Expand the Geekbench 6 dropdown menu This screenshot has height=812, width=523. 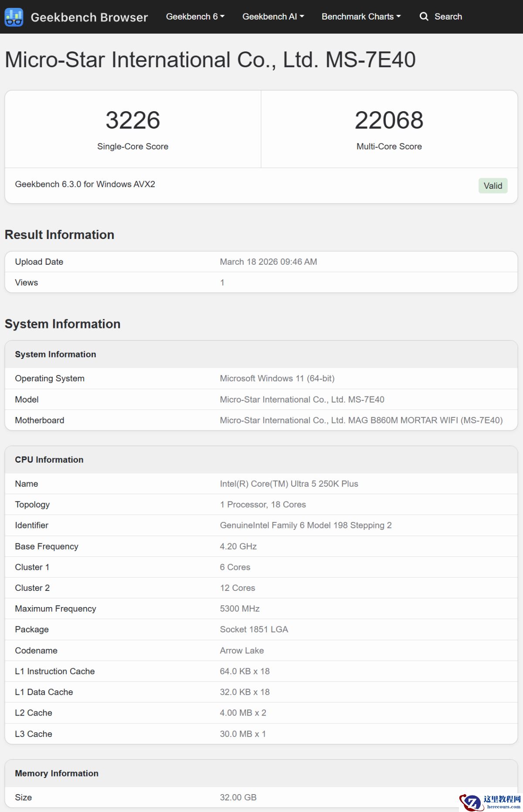click(x=195, y=17)
